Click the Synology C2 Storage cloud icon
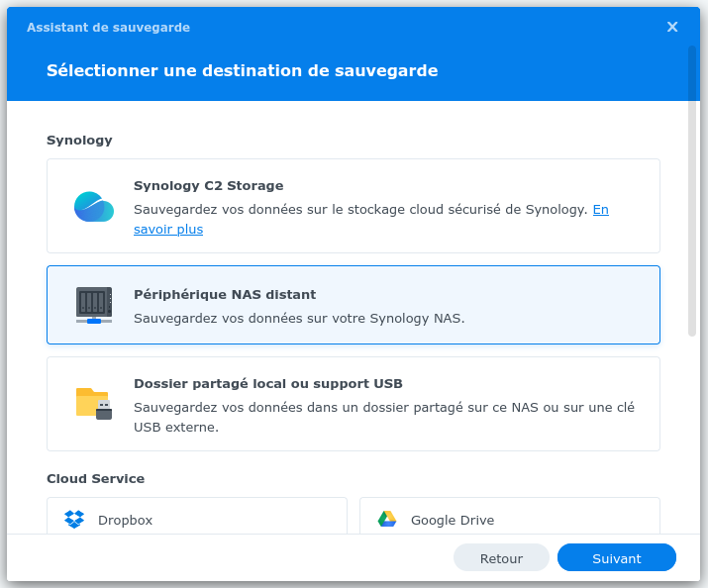The image size is (708, 588). pos(94,207)
